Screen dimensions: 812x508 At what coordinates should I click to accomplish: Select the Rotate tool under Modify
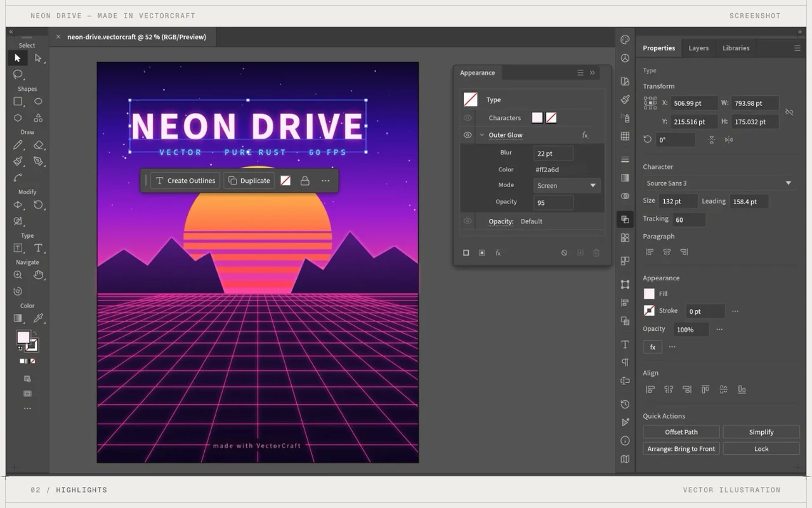(38, 205)
